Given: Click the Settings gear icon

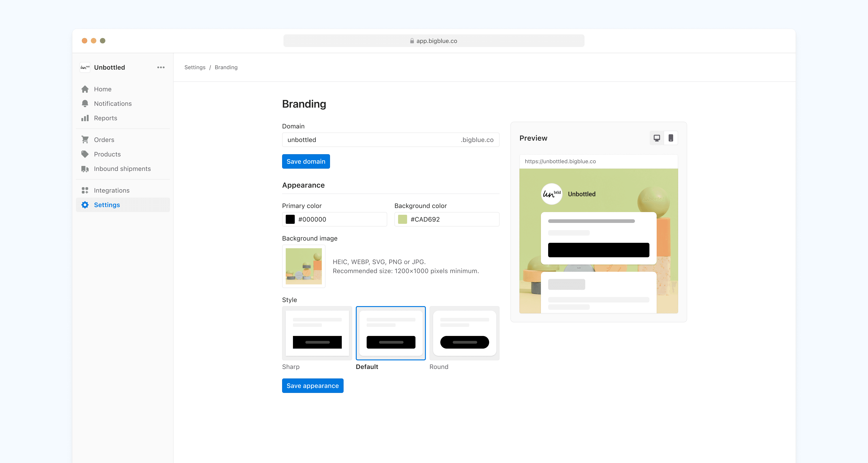Looking at the screenshot, I should (85, 205).
